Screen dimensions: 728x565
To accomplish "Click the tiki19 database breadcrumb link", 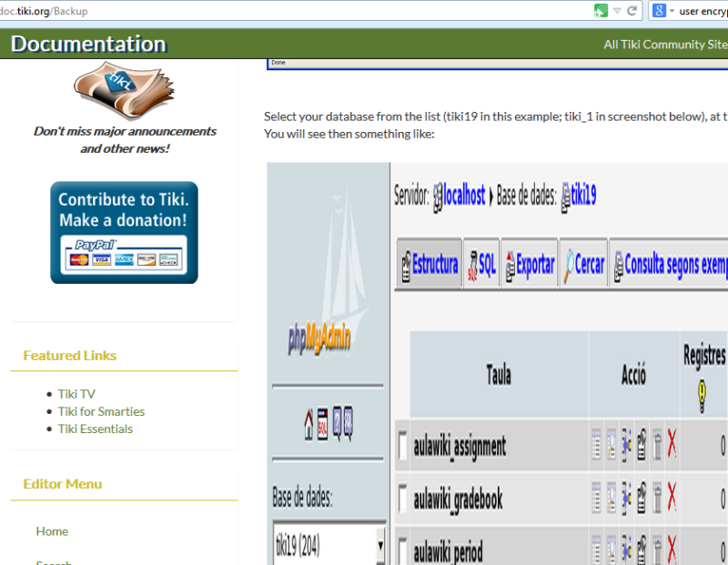I will [583, 195].
